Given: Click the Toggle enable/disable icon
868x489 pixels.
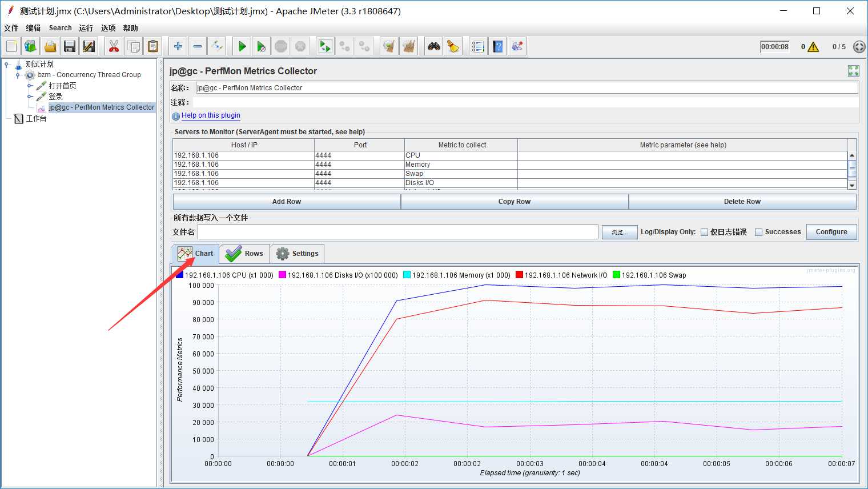Looking at the screenshot, I should 217,46.
